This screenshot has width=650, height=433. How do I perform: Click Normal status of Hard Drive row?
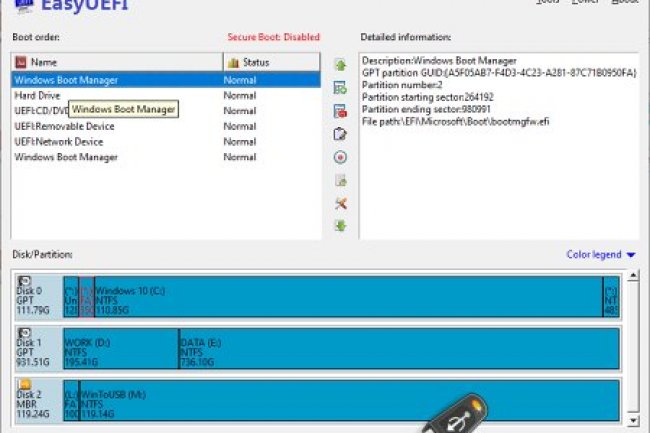tap(240, 95)
